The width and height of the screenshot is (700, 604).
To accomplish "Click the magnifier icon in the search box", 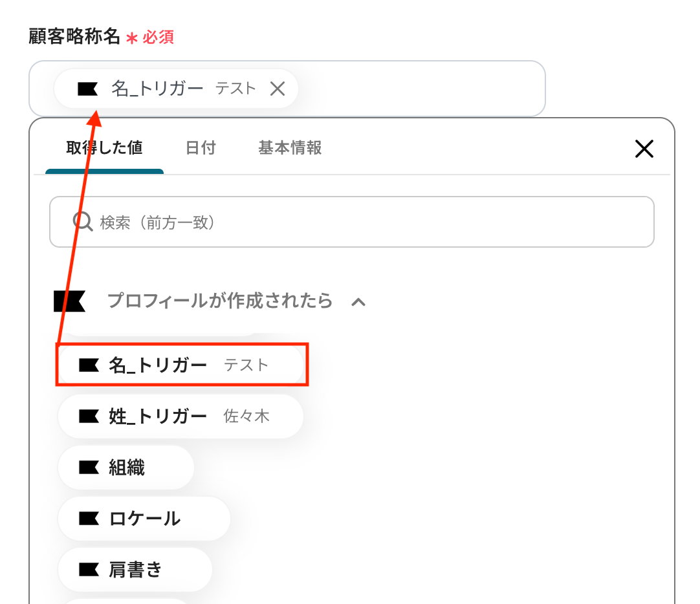I will click(x=83, y=222).
